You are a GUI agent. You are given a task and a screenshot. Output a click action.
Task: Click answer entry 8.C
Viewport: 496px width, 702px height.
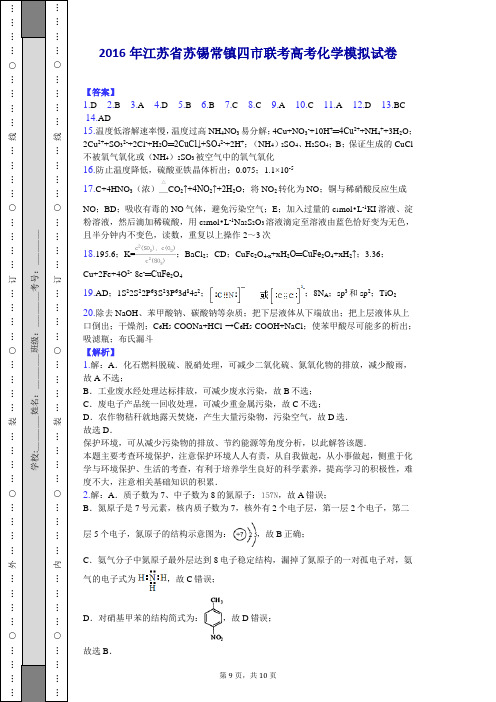pyautogui.click(x=255, y=105)
